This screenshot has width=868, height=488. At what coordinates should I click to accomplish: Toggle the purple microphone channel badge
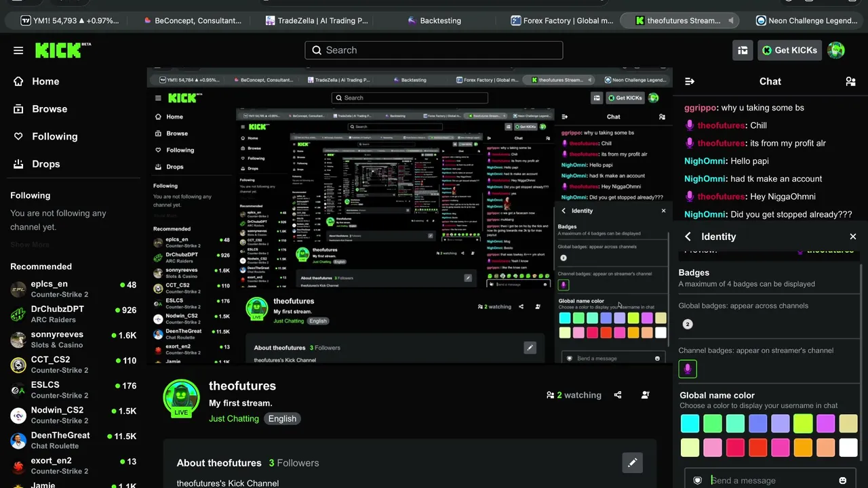tap(688, 369)
